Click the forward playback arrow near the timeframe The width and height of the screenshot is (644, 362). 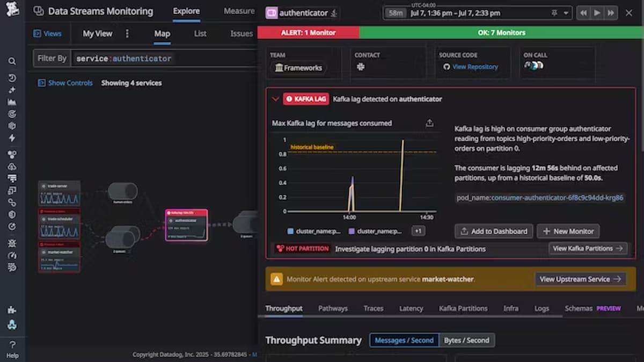[597, 13]
